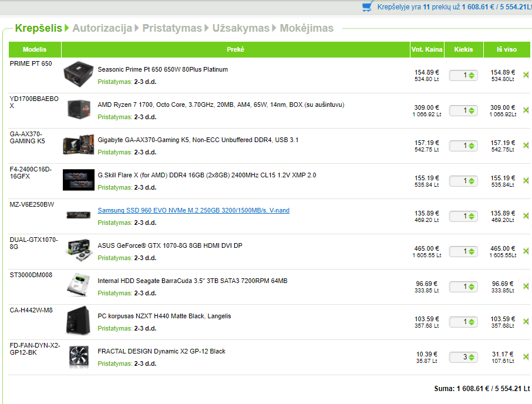Screen dimensions: 532x404
Task: Open Samsung SSD 960 EVO NVMe product link
Action: pos(193,210)
